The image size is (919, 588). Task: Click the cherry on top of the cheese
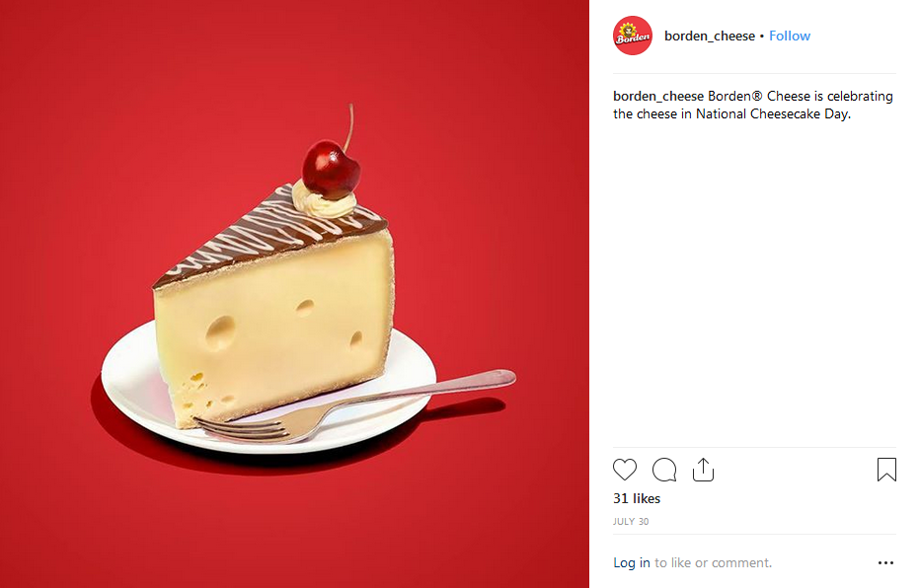tap(331, 169)
